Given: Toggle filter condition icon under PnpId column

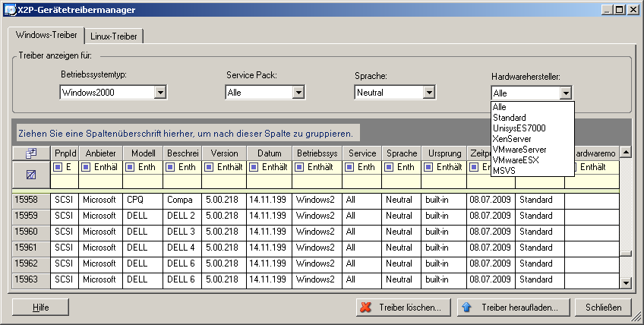Looking at the screenshot, I should pos(58,167).
